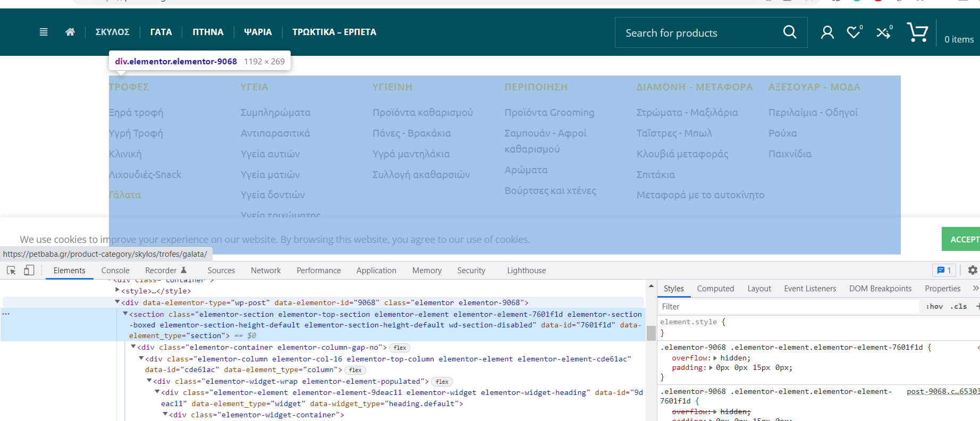Follow the Γάλατα link
980x421 pixels.
[125, 195]
